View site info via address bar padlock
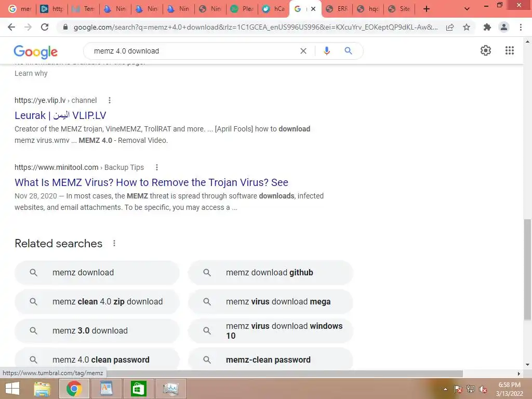Image resolution: width=532 pixels, height=399 pixels. click(65, 27)
